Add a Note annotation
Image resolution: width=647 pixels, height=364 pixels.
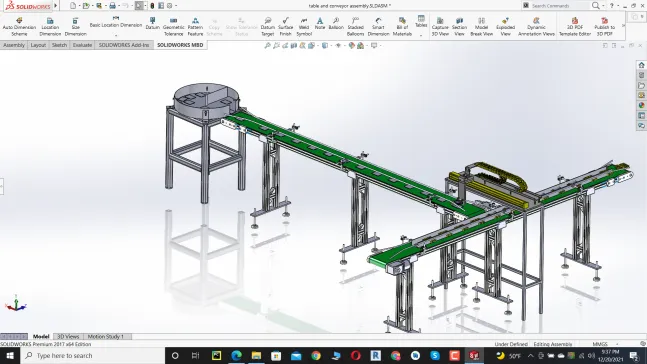[x=320, y=24]
